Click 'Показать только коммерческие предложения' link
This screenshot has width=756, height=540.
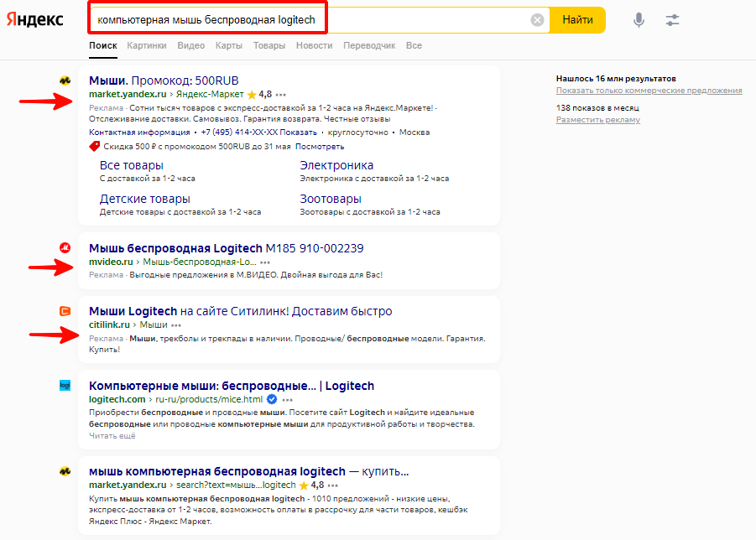[x=649, y=91]
